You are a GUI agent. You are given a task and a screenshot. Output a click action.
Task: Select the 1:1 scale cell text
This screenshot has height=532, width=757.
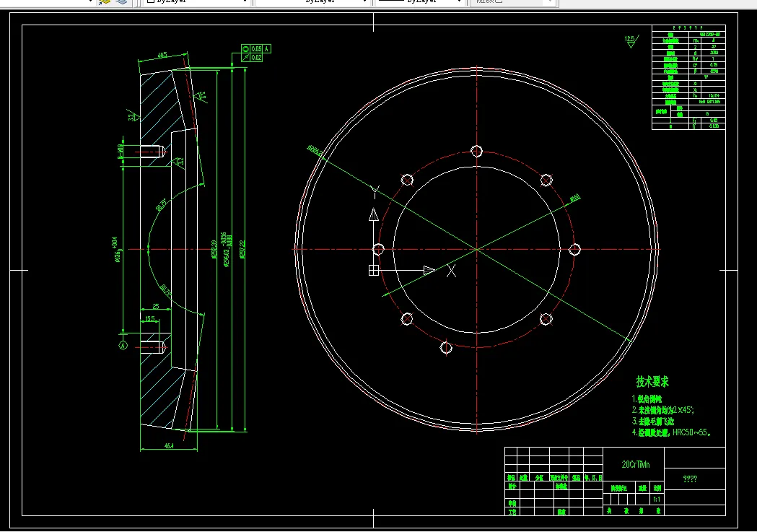[x=657, y=500]
